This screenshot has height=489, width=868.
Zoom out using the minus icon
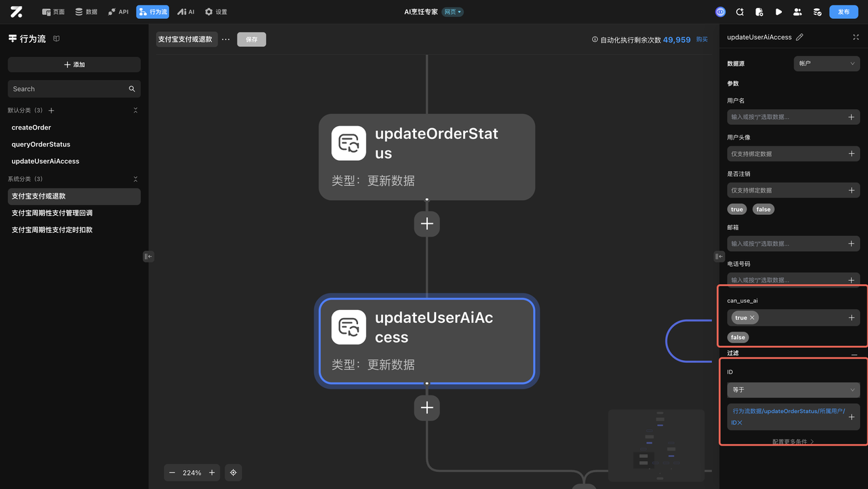pyautogui.click(x=172, y=473)
